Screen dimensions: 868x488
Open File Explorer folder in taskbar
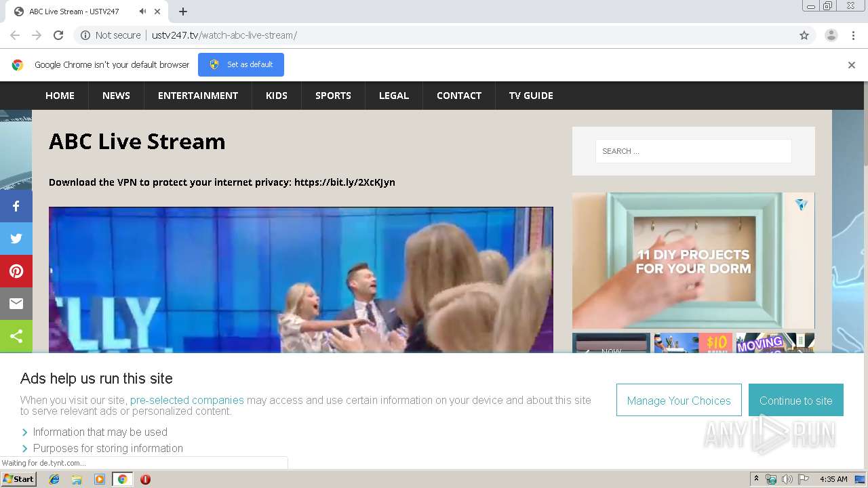point(77,479)
